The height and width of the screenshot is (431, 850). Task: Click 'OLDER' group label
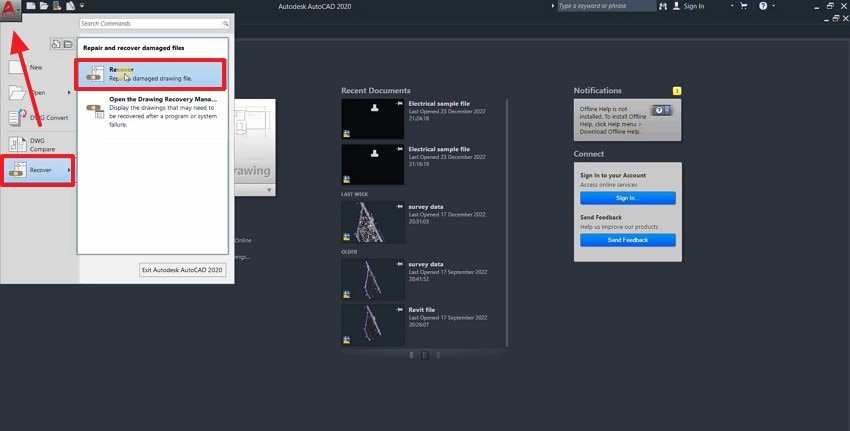[349, 252]
